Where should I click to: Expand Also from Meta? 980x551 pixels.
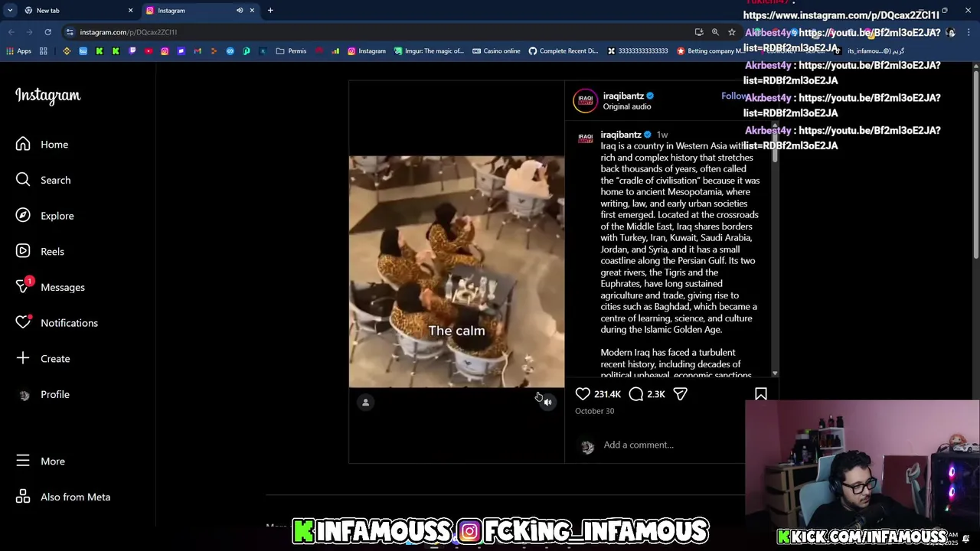pyautogui.click(x=63, y=497)
